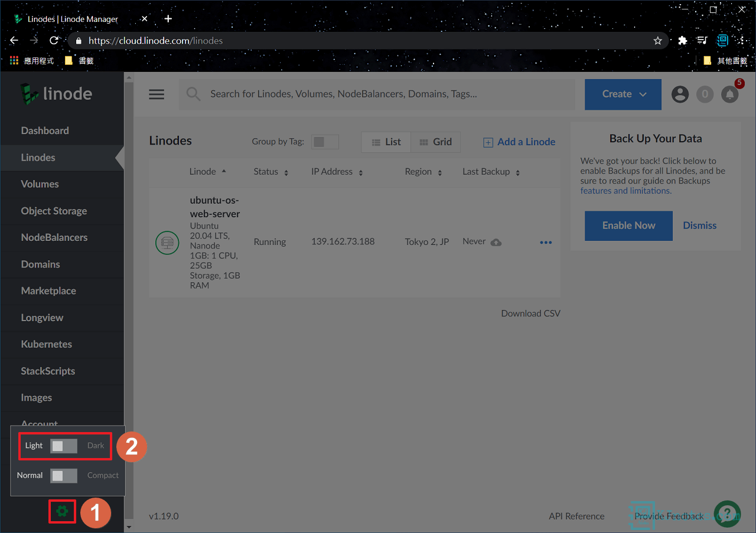Open the user account avatar menu
Viewport: 756px width, 533px height.
(680, 94)
